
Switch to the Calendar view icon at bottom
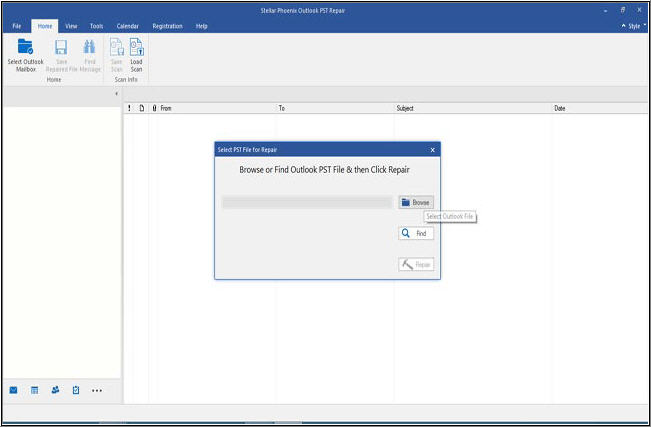[34, 390]
